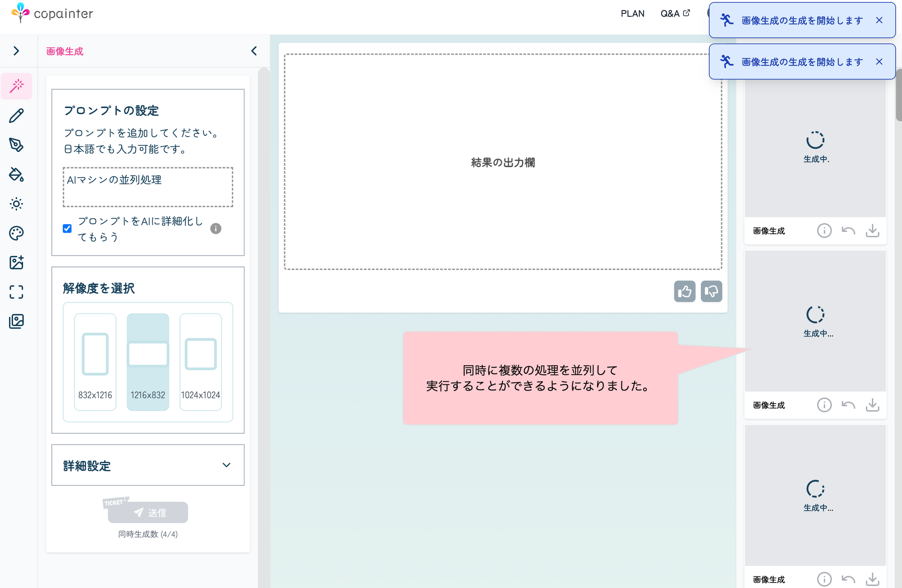
Task: Dismiss the top generation-started notification
Action: click(x=879, y=20)
